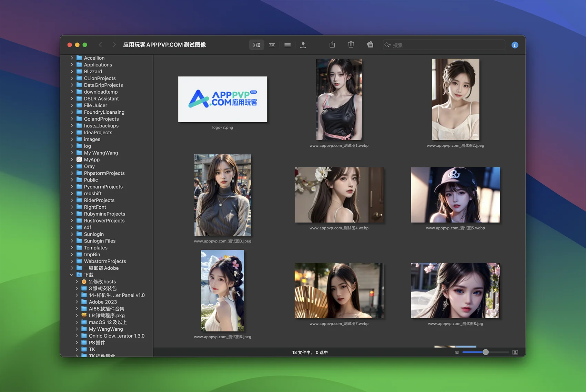Select the 测试图7.webp thumbnail
This screenshot has height=392, width=586.
(339, 291)
